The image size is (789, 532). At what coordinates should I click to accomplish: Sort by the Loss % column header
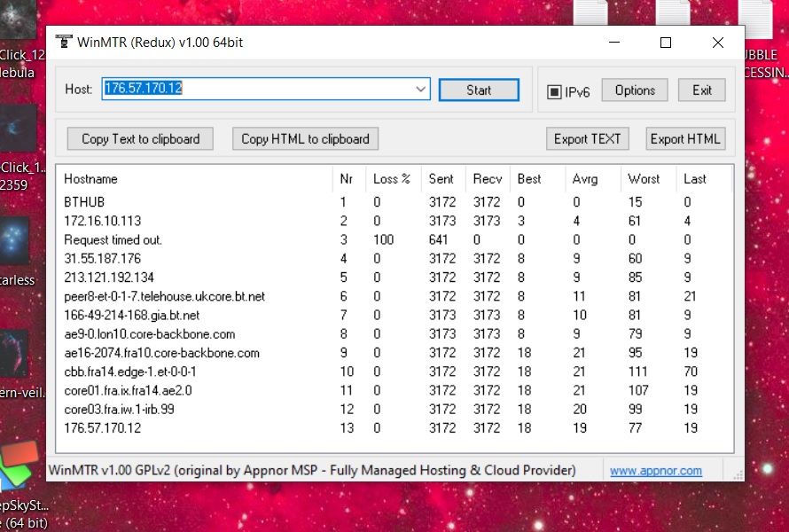click(391, 179)
